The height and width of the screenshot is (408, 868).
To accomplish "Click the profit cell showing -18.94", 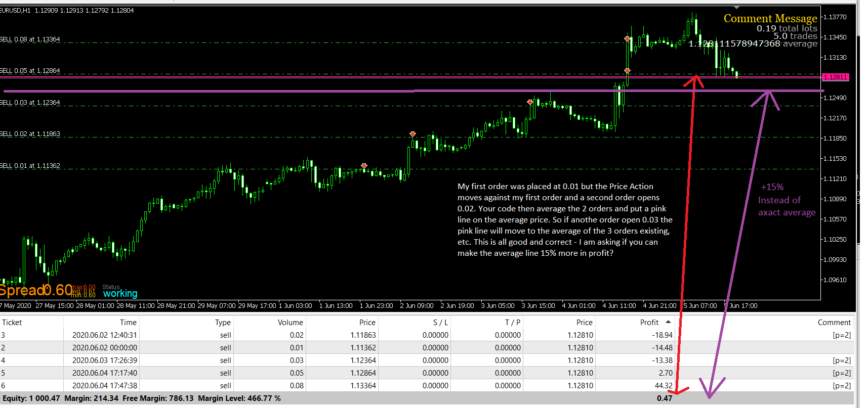I will [x=662, y=335].
